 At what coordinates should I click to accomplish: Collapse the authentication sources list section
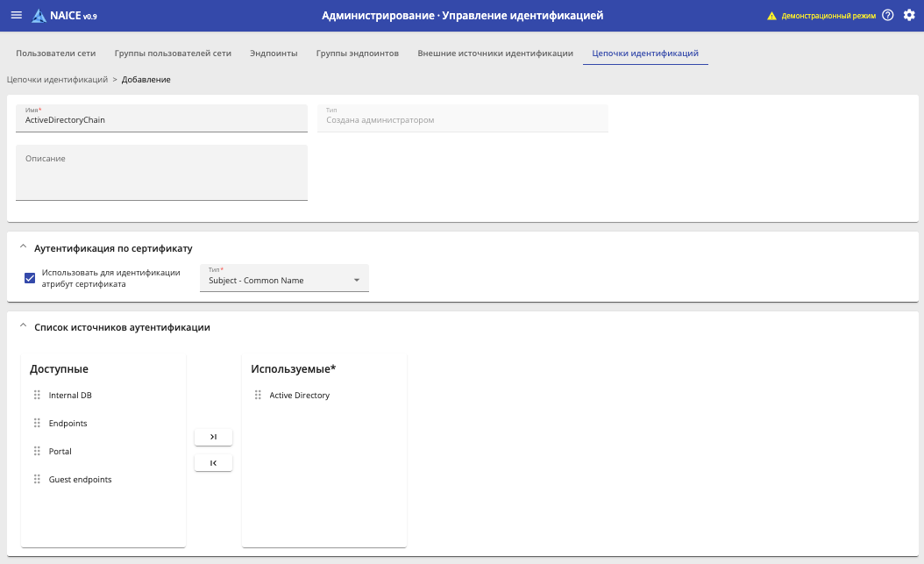pyautogui.click(x=23, y=327)
